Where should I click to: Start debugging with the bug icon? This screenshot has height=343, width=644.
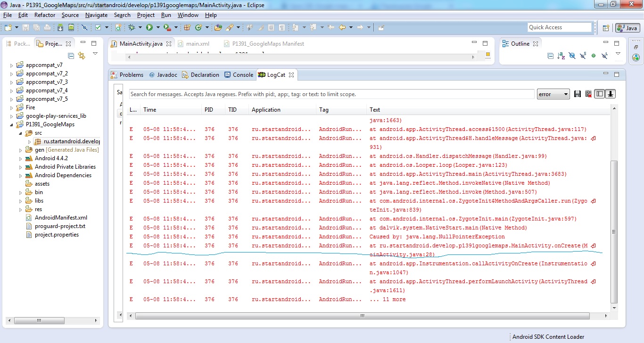point(132,28)
